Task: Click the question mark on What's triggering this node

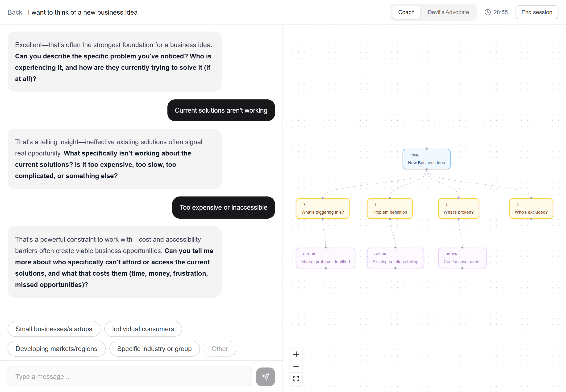Action: pos(304,204)
